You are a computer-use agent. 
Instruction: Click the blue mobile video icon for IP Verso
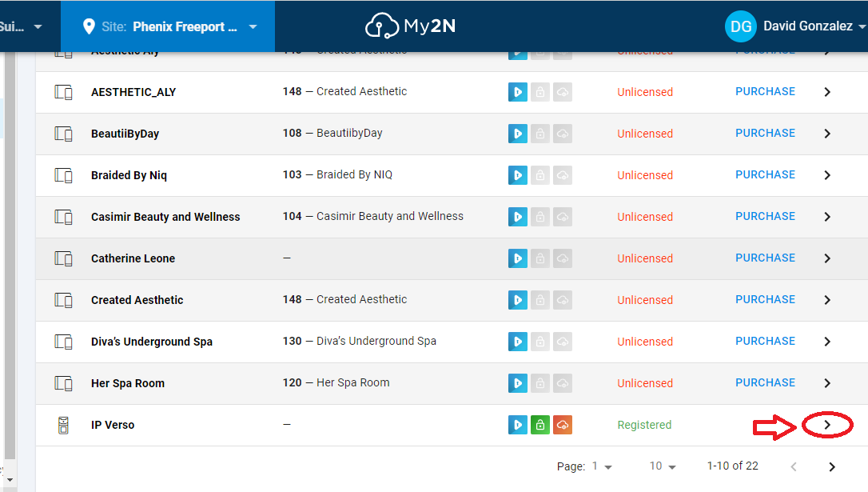point(518,425)
